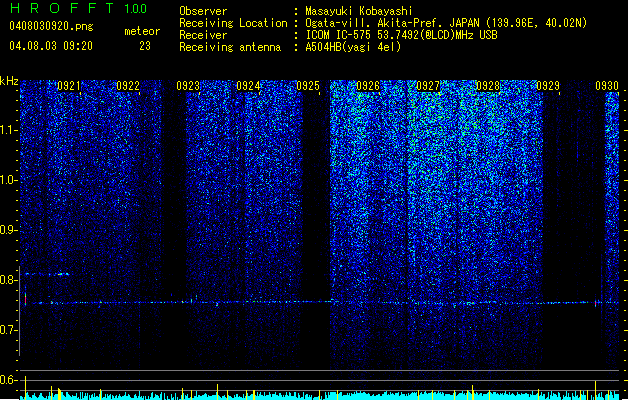
Task: Click the 1.1 frequency axis label
Action: pos(8,130)
